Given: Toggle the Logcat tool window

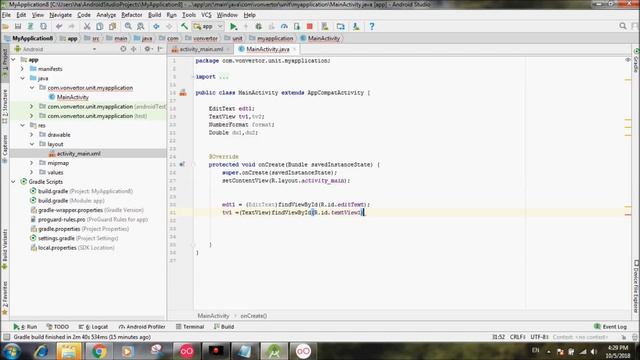Looking at the screenshot, I should coord(93,327).
